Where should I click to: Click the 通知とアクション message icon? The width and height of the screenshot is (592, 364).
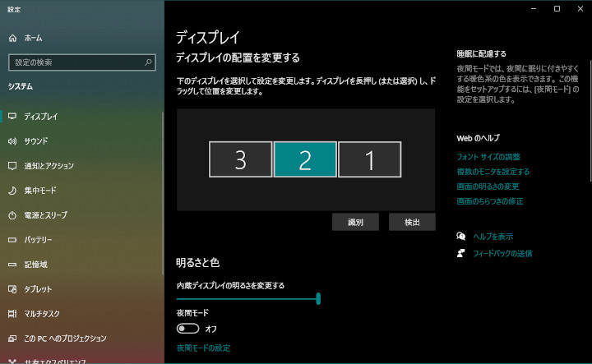[12, 166]
